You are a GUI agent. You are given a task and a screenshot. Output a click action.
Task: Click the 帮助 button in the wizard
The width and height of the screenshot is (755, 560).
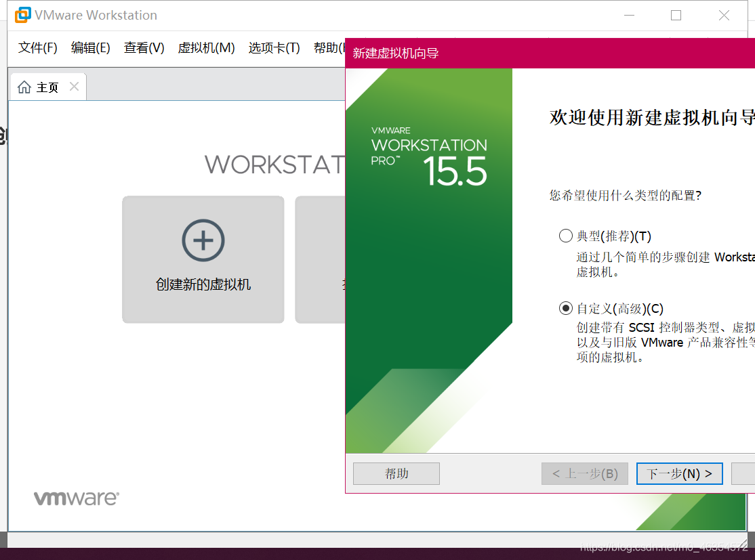[396, 474]
